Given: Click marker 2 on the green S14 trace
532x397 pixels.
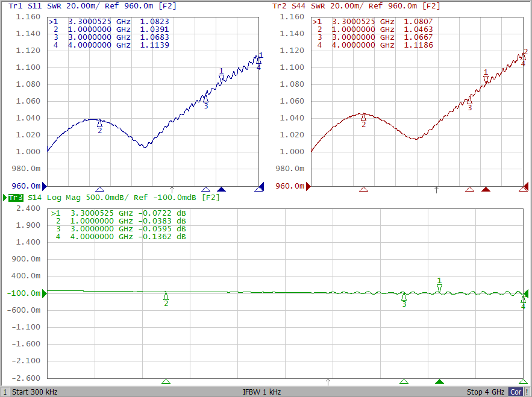Looking at the screenshot, I should (x=166, y=296).
